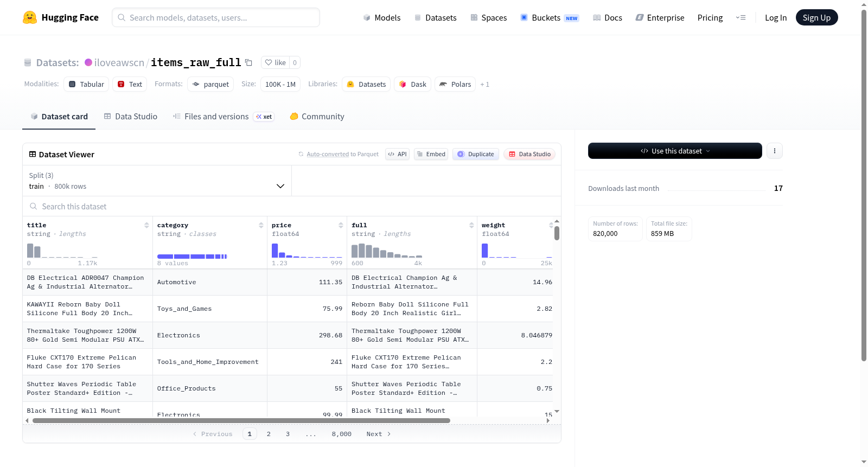
Task: Open the Use this dataset dropdown
Action: click(x=675, y=151)
